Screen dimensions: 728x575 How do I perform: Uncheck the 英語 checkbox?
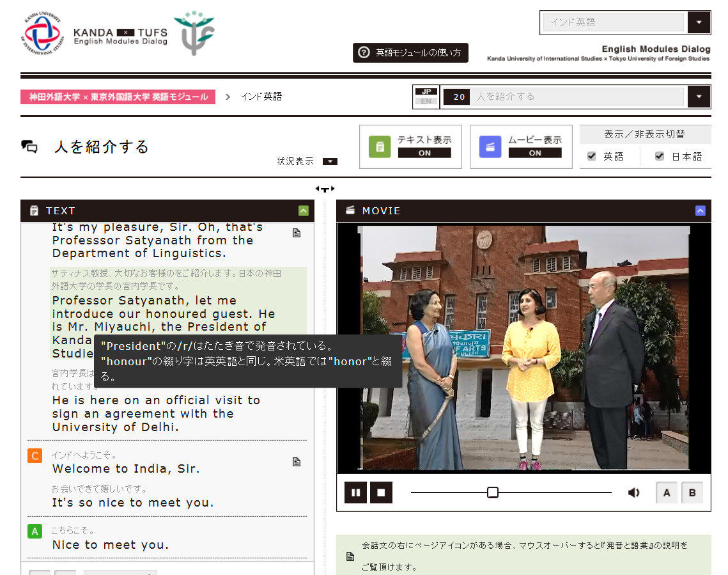(x=591, y=155)
